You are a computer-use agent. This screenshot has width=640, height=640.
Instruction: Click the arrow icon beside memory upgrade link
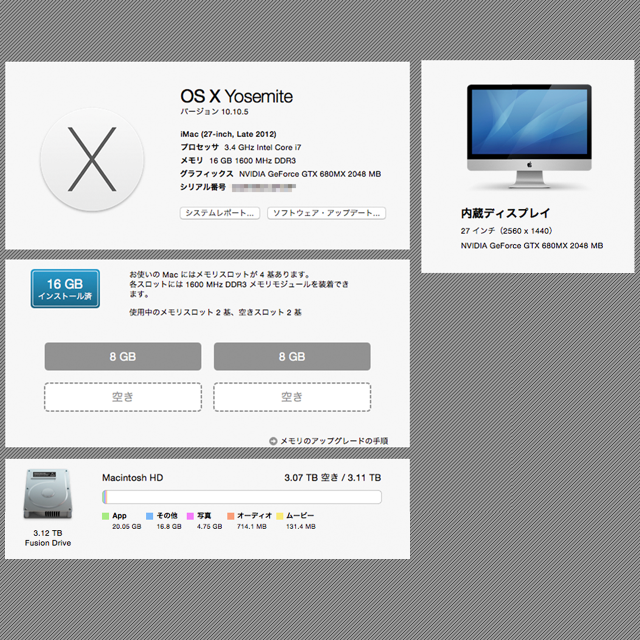click(x=273, y=441)
